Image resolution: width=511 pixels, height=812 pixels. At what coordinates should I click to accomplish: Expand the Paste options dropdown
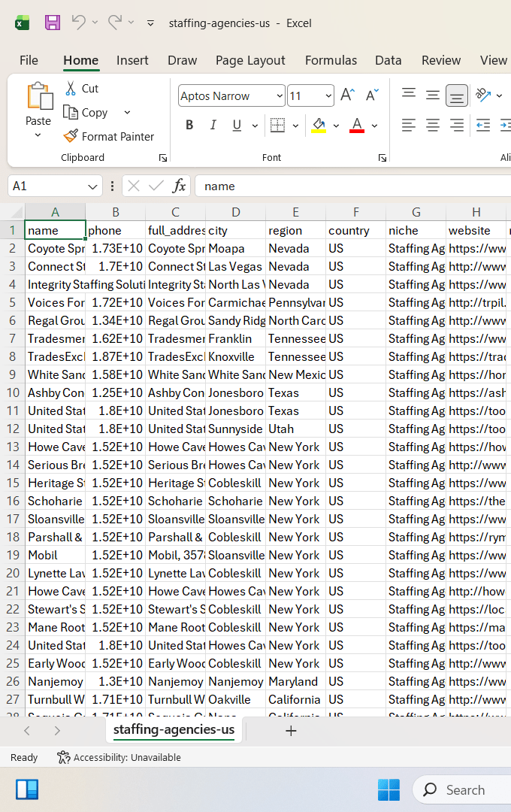pos(38,135)
